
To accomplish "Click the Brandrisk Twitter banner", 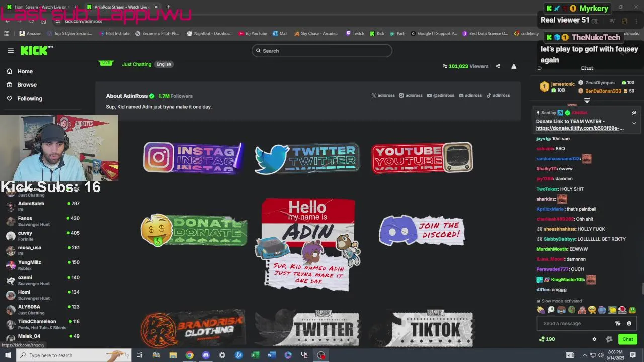I will 308,329.
